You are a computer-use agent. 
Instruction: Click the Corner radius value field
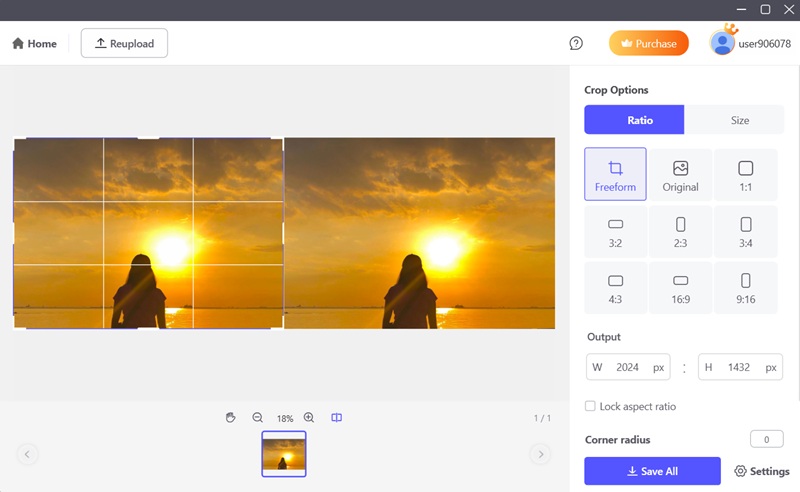766,439
